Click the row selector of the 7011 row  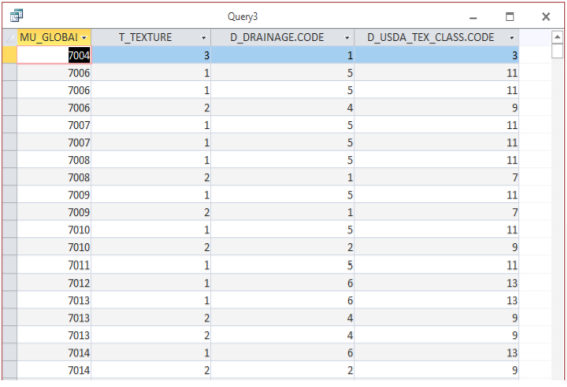point(10,265)
